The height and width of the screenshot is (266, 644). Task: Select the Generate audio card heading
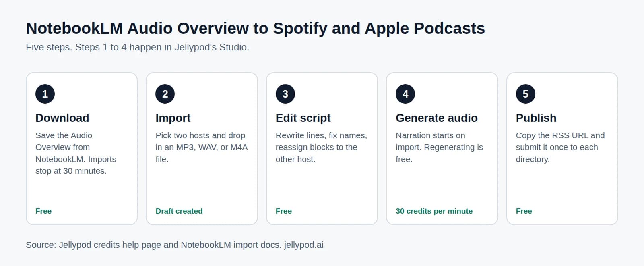[437, 118]
